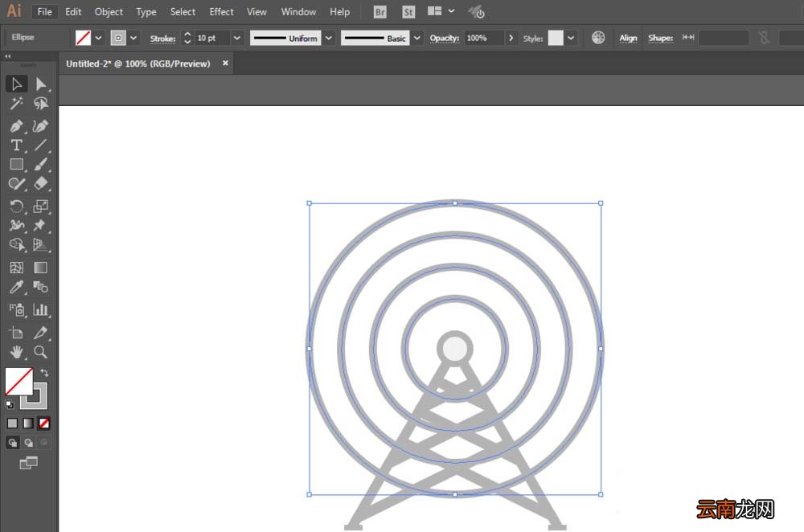Expand the Uniform width profile dropdown

pos(329,38)
